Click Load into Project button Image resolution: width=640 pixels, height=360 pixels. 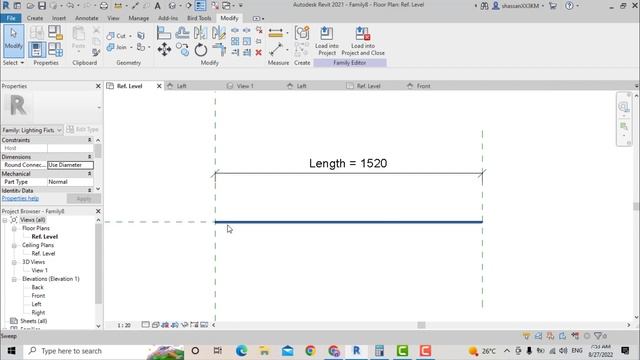pos(327,41)
